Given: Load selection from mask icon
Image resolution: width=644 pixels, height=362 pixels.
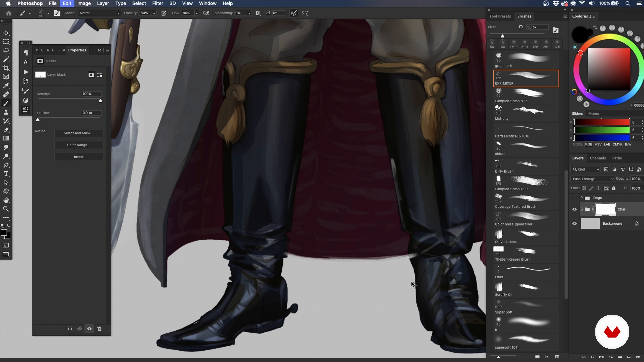Looking at the screenshot, I should coord(70,328).
